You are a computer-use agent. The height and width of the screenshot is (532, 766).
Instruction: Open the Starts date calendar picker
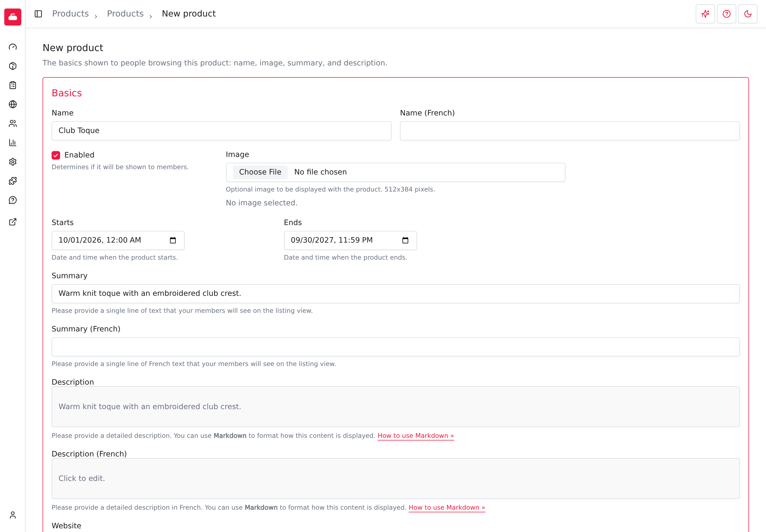coord(173,240)
